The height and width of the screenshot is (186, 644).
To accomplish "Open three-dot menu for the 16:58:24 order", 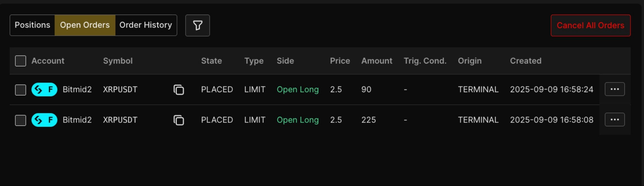I will [x=614, y=89].
